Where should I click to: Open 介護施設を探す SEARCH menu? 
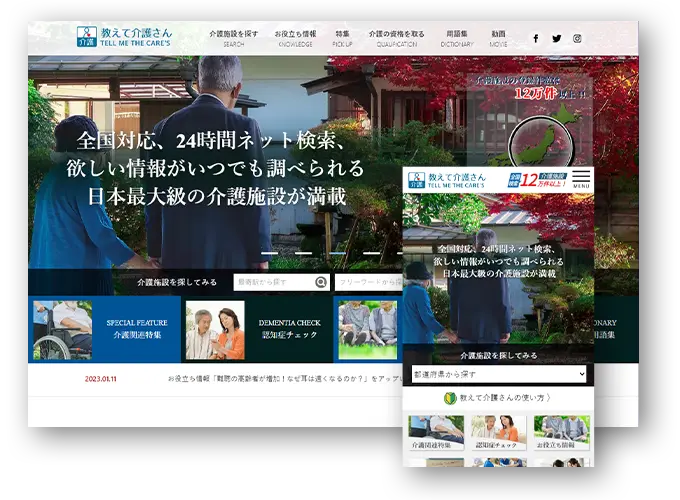tap(234, 38)
